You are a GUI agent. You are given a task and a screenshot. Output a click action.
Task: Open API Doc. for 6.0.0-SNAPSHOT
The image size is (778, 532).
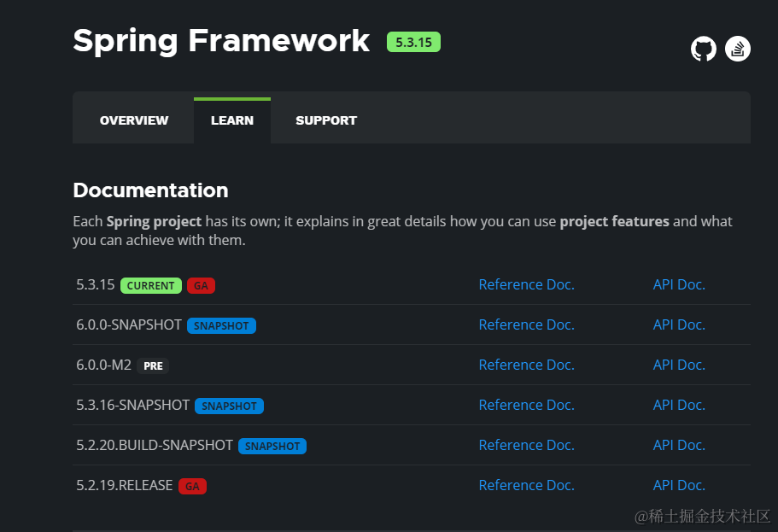coord(679,324)
